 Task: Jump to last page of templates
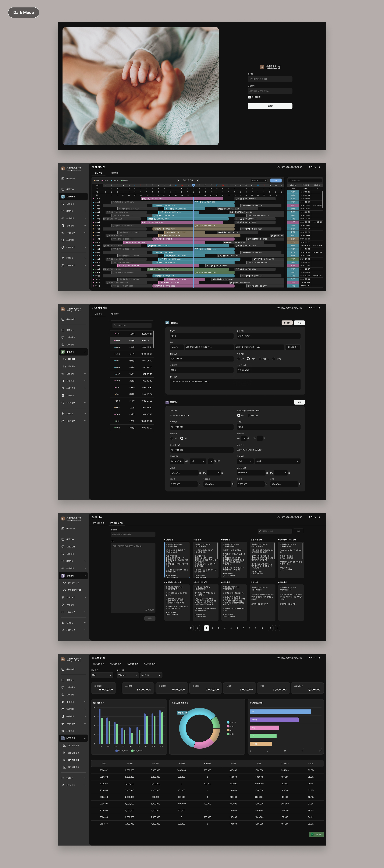(x=277, y=628)
